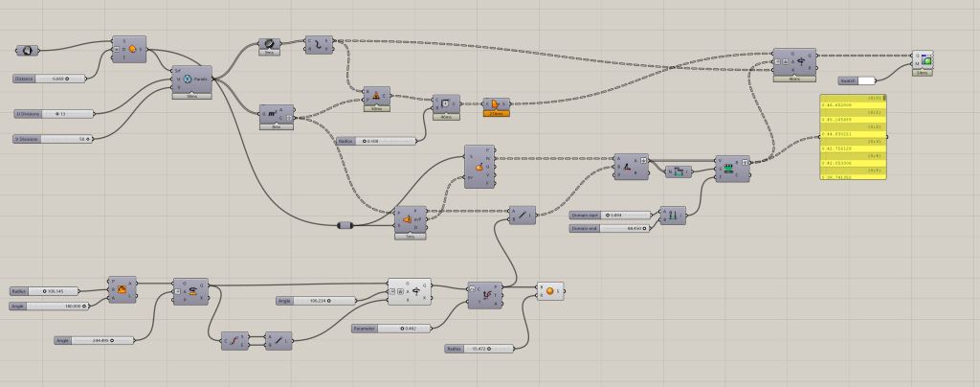
Task: Click the Bounds component feeding Remap
Action: (679, 172)
